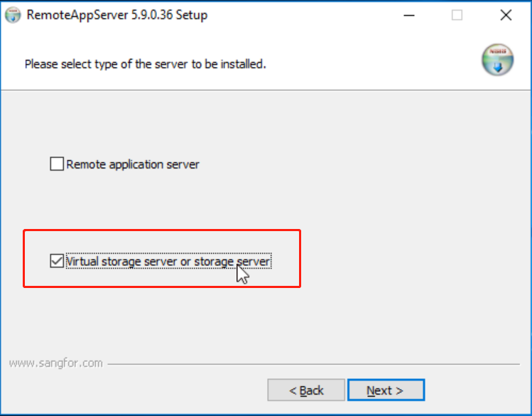Click the greyed-out maximize button
The image size is (532, 416).
point(457,15)
